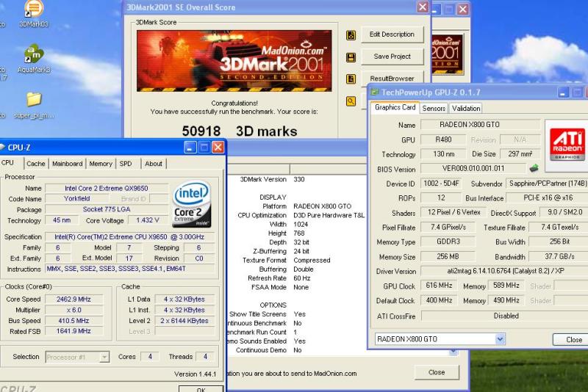This screenshot has height=392, width=588.
Task: Click the GPU-Z BIOS save chip icon
Action: pyautogui.click(x=534, y=169)
